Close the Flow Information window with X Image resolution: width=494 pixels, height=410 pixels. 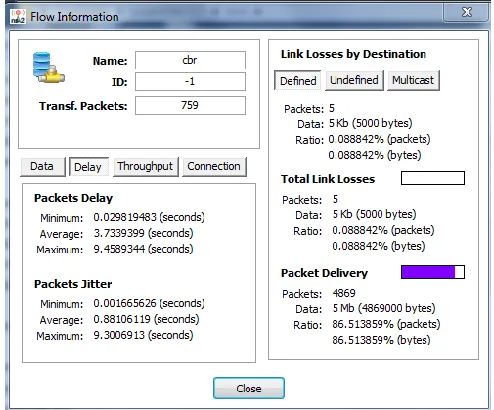[467, 12]
